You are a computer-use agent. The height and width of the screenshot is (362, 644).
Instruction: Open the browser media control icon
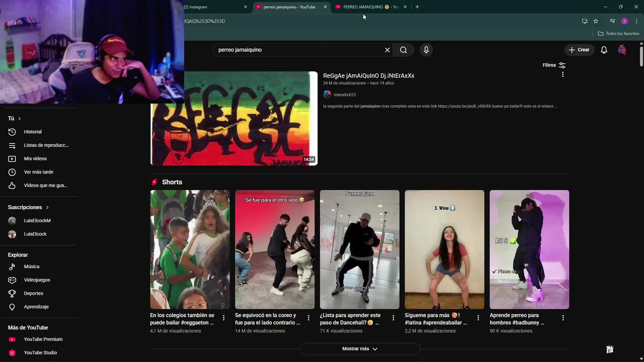(x=612, y=21)
